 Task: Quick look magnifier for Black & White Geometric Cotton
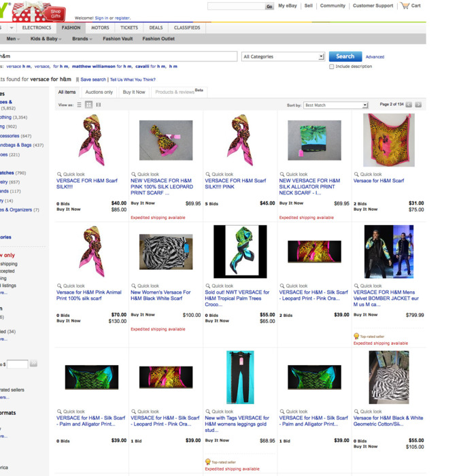(356, 411)
